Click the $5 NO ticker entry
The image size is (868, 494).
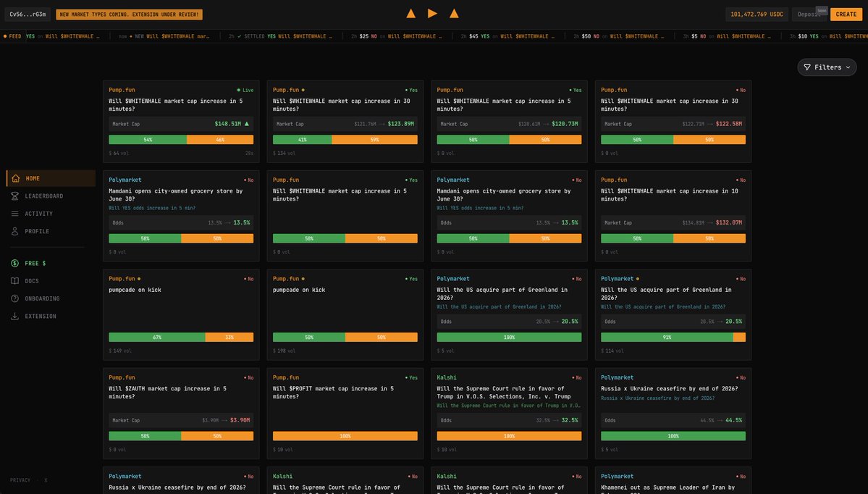[x=725, y=36]
